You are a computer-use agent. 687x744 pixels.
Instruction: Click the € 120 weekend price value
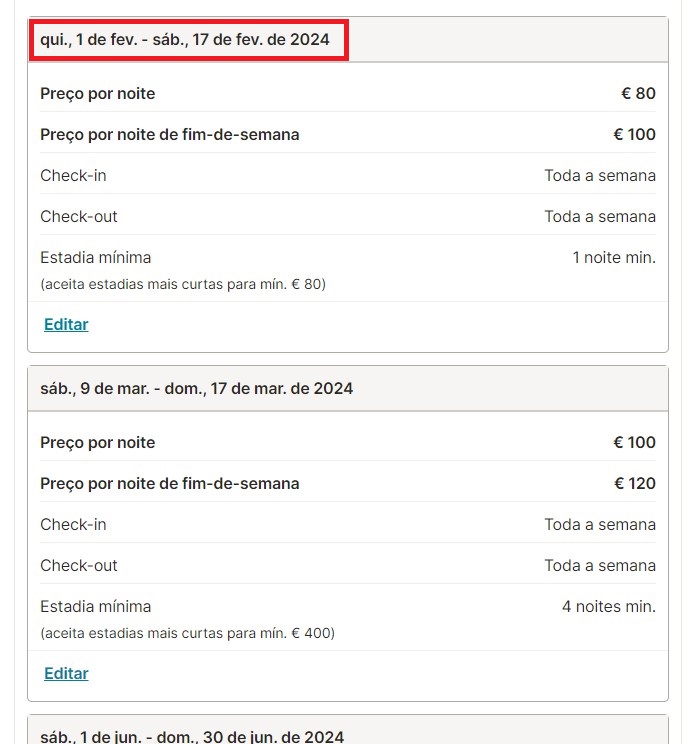[x=635, y=484]
